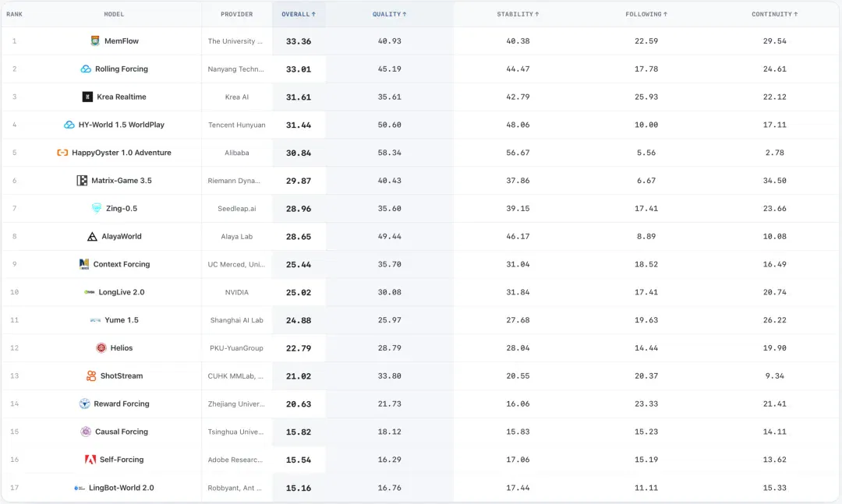Click the AlayaWorld triangle logo icon
This screenshot has height=504, width=842.
(x=92, y=236)
